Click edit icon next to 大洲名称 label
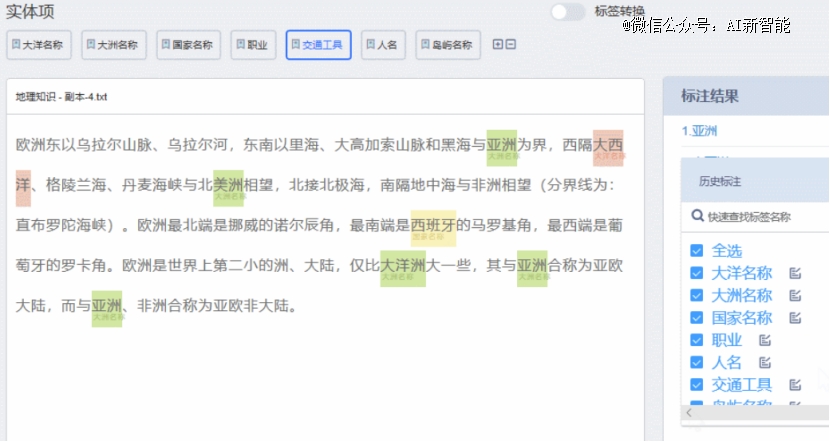The height and width of the screenshot is (442, 830). coord(795,295)
